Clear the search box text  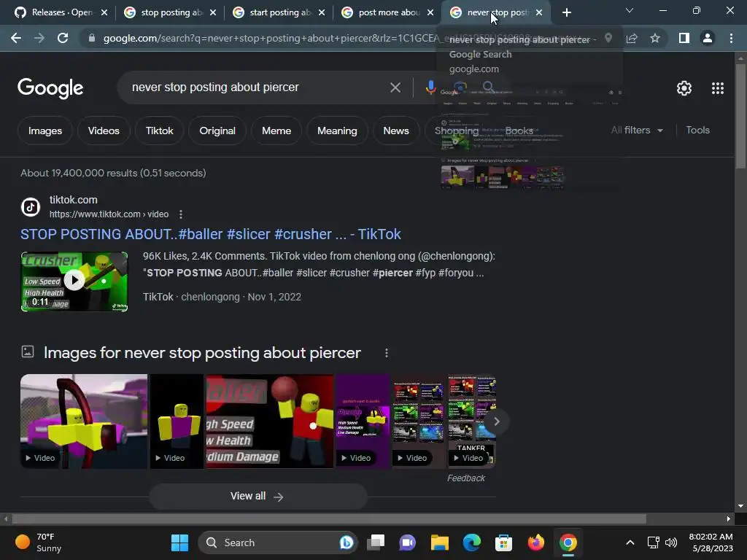[x=395, y=87]
